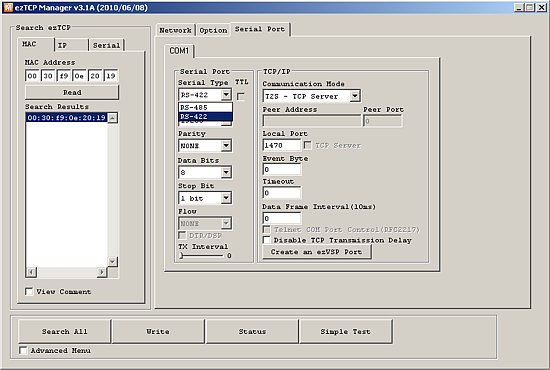The width and height of the screenshot is (550, 370).
Task: Toggle Telnet COM Port Control checkbox
Action: tap(267, 229)
